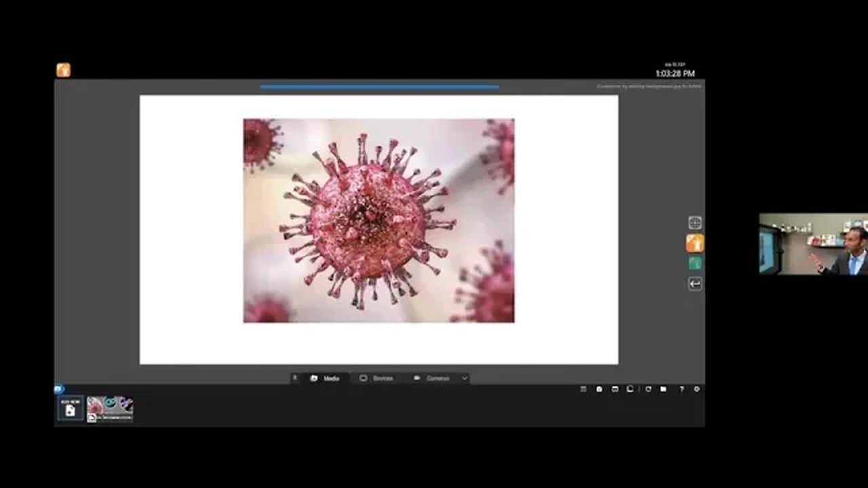The width and height of the screenshot is (868, 488).
Task: Open the virus presentation thumbnail in media tray
Action: pos(110,409)
